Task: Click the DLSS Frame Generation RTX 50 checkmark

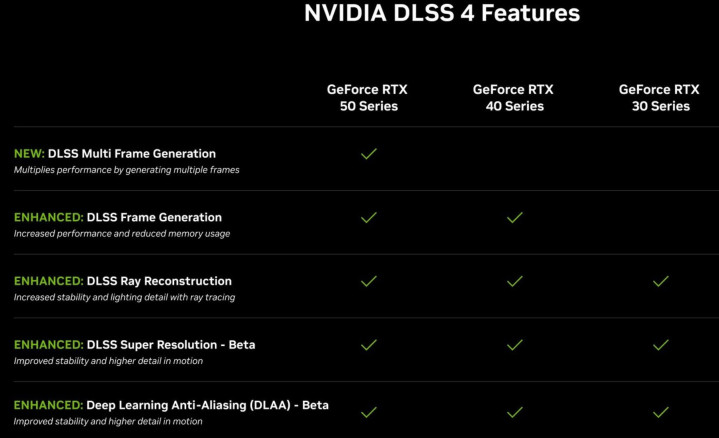Action: [368, 217]
